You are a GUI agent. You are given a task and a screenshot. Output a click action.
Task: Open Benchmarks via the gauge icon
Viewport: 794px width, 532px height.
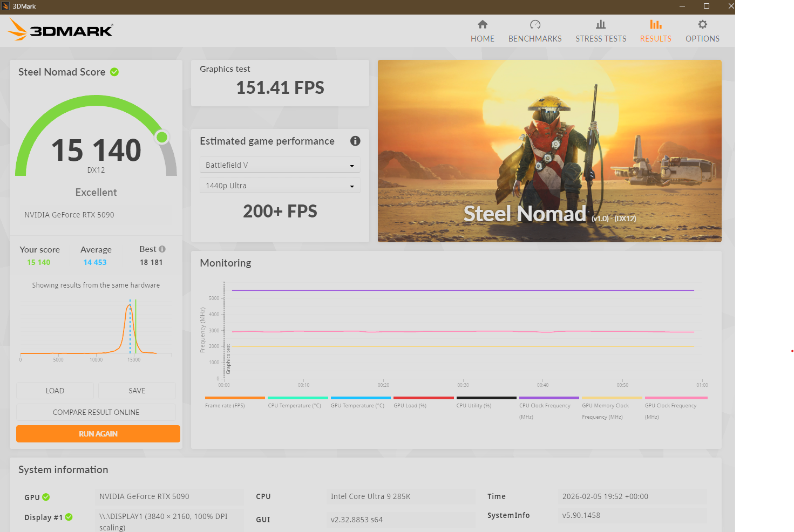pos(535,24)
